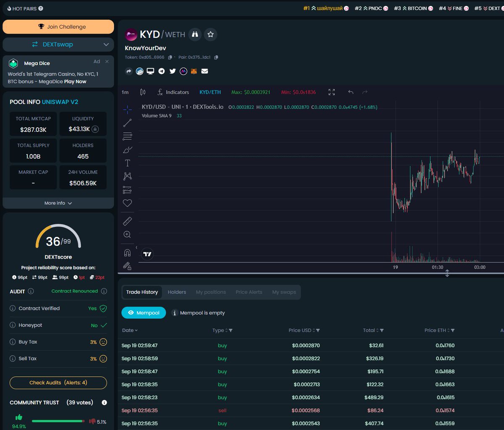Click Play Now in Mega Dice ad
The image size is (504, 430).
[x=75, y=81]
